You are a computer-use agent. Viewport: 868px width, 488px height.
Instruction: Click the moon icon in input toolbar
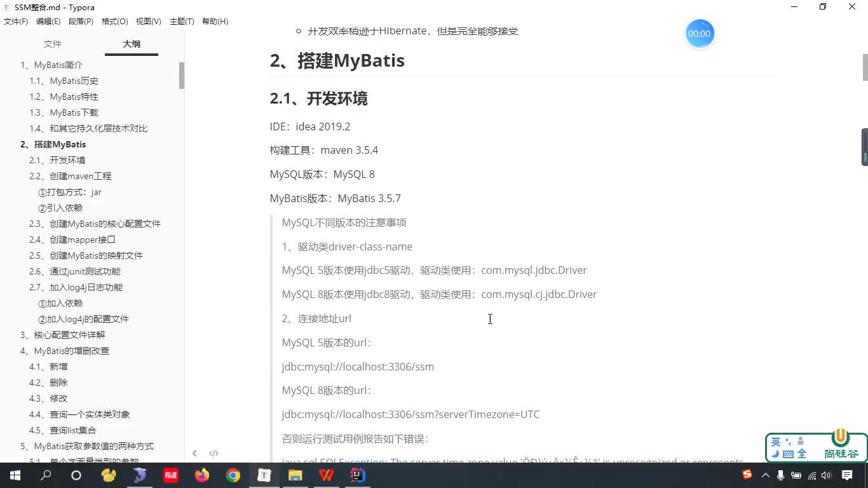(775, 454)
